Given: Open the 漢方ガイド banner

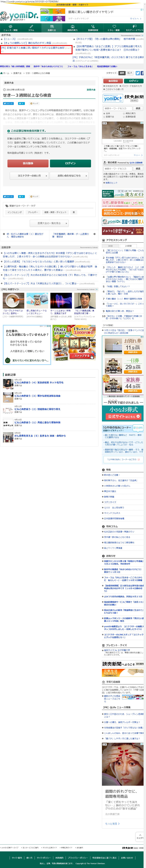Looking at the screenshot, I should point(123,194).
